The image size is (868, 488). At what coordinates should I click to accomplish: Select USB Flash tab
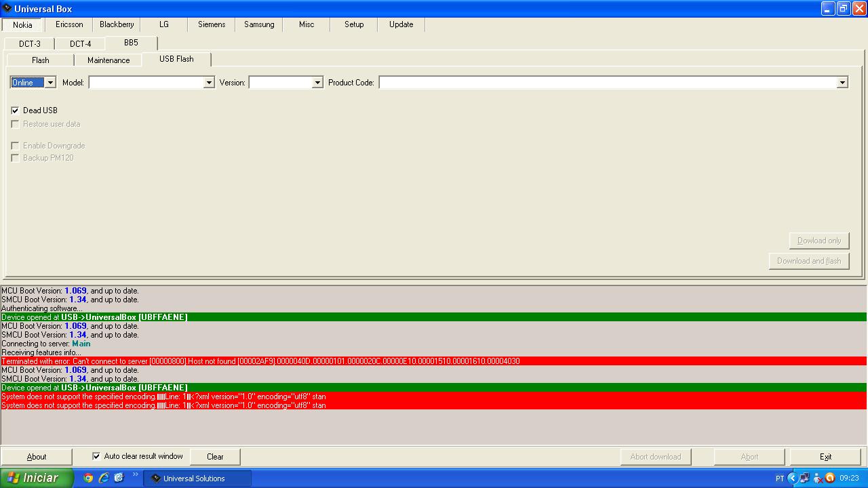tap(176, 59)
